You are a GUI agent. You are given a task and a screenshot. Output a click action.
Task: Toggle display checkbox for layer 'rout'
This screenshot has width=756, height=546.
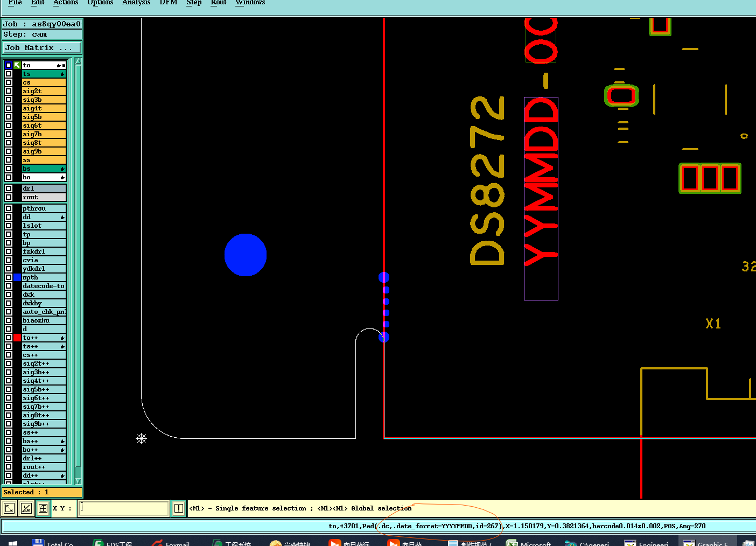click(x=9, y=197)
